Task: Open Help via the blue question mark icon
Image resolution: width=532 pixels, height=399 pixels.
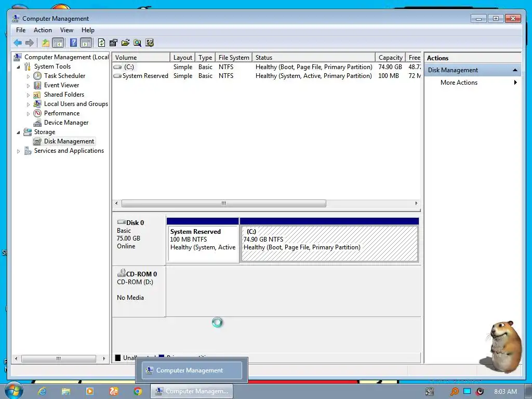Action: click(x=73, y=43)
